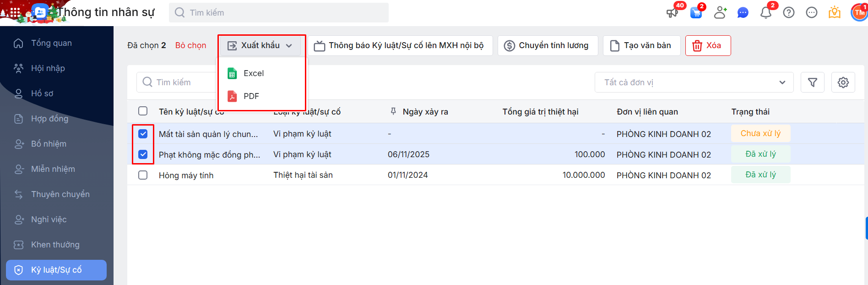This screenshot has height=285, width=868.
Task: Open the user avatar profile
Action: click(x=859, y=13)
